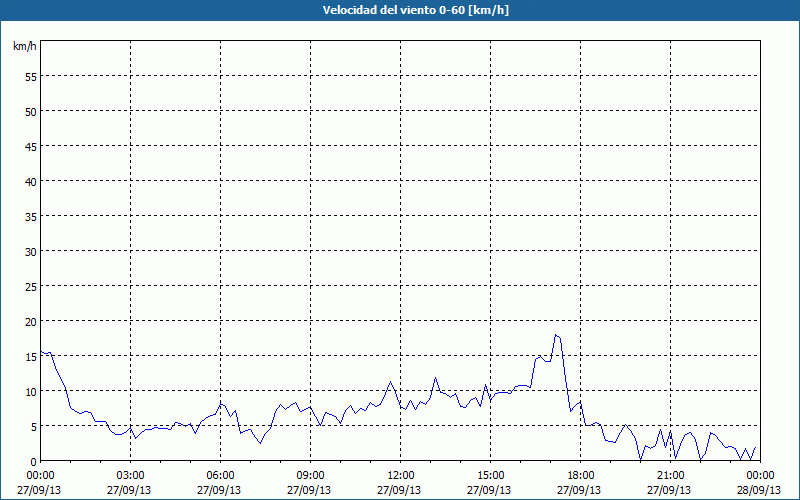Select the 55 mark on the y-axis

pyautogui.click(x=30, y=76)
